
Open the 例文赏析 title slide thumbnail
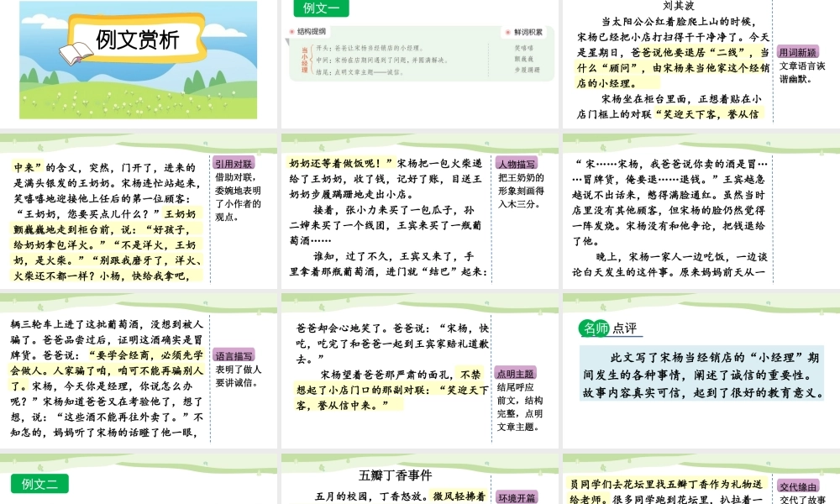[x=139, y=59]
